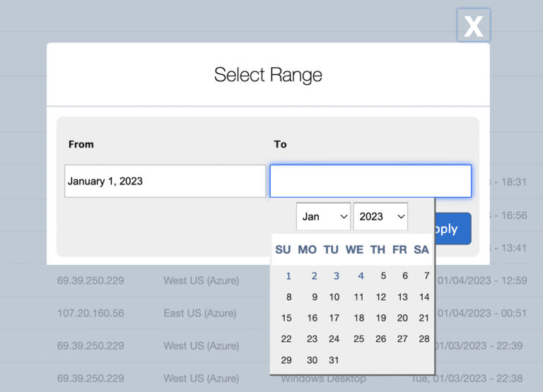Click day 28 in the calendar
This screenshot has width=543, height=392.
coord(424,339)
